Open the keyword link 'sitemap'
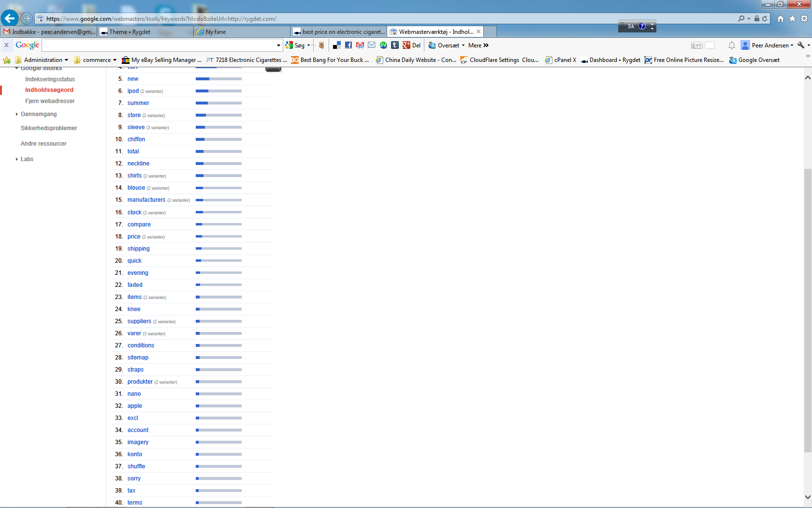This screenshot has width=812, height=508. (x=138, y=358)
